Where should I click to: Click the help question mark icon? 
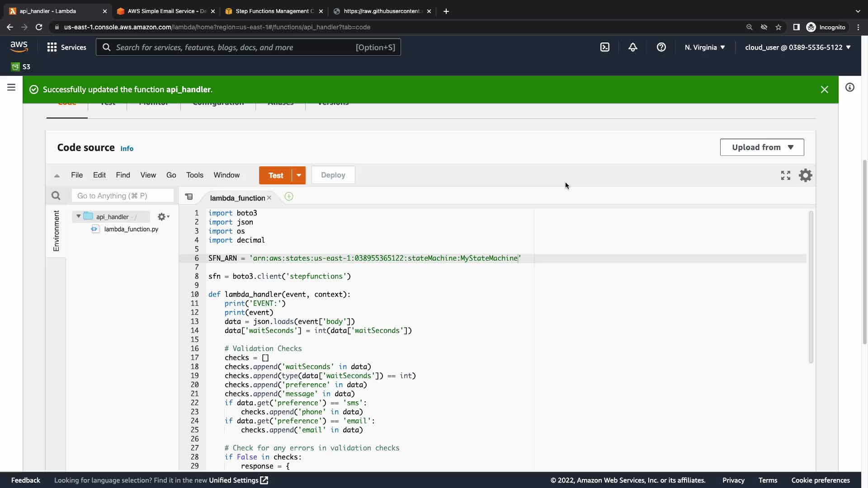pyautogui.click(x=661, y=47)
